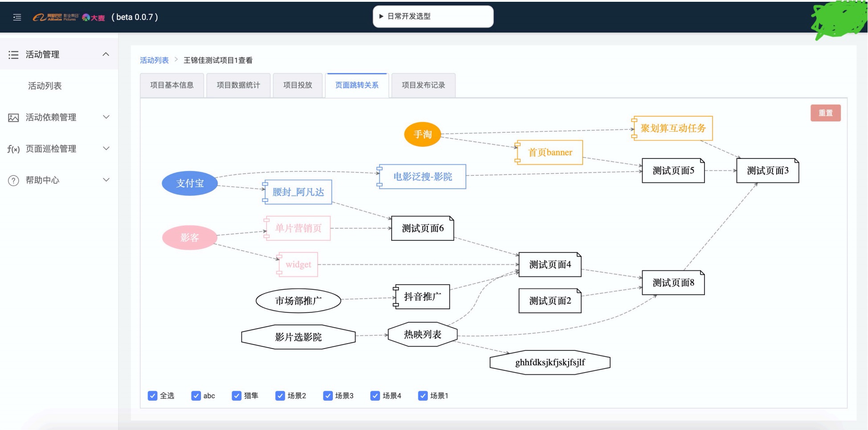Click the 活动依赖管理 image icon

[13, 118]
